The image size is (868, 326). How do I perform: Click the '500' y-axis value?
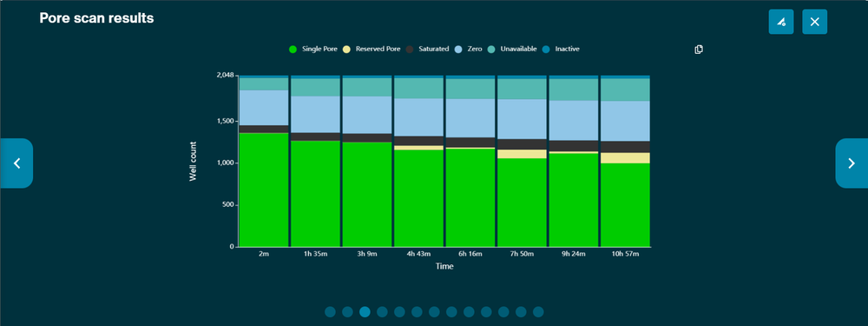point(228,205)
